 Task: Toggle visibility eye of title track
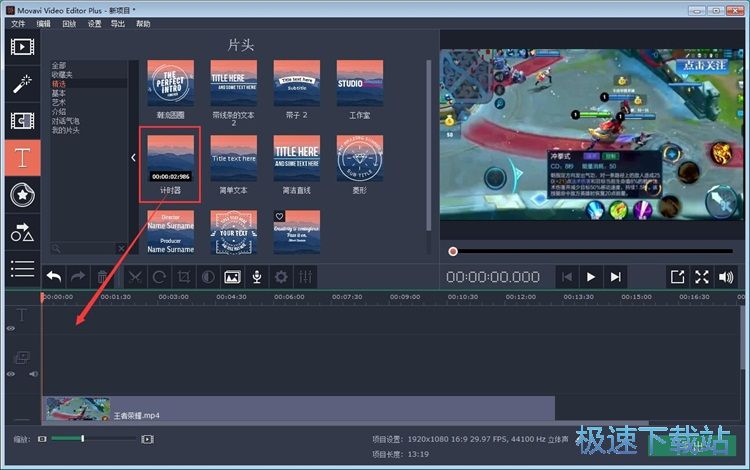click(11, 328)
